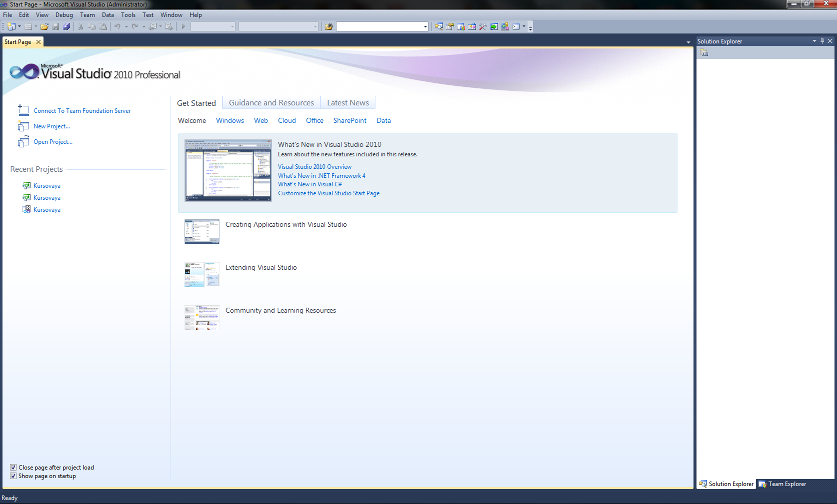This screenshot has height=504, width=837.
Task: Open the Window menu
Action: (x=171, y=15)
